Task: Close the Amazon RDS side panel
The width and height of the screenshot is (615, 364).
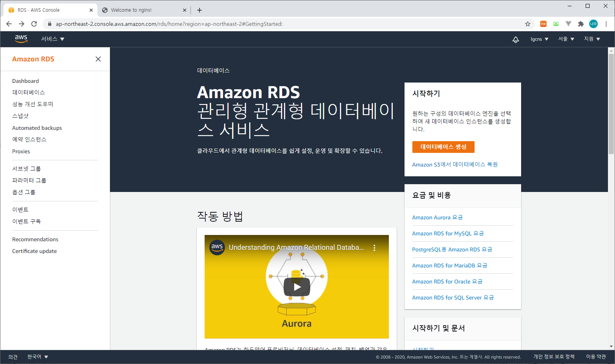Action: point(98,59)
